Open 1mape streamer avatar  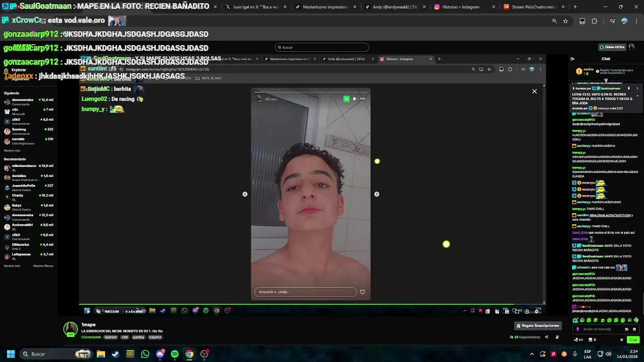pos(70,329)
